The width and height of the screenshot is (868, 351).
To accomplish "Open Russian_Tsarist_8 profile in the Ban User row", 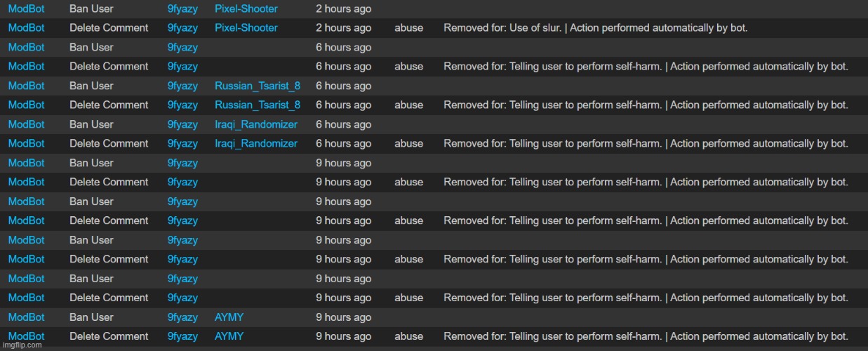I will click(258, 86).
